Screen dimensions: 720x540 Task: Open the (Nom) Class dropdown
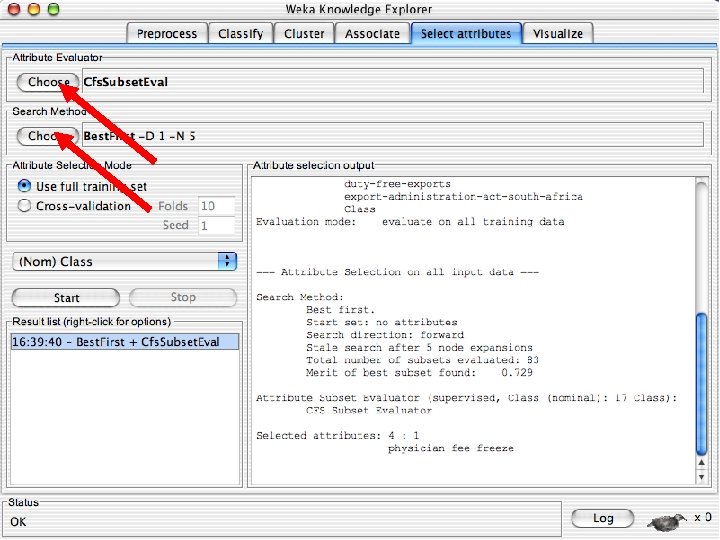[124, 261]
